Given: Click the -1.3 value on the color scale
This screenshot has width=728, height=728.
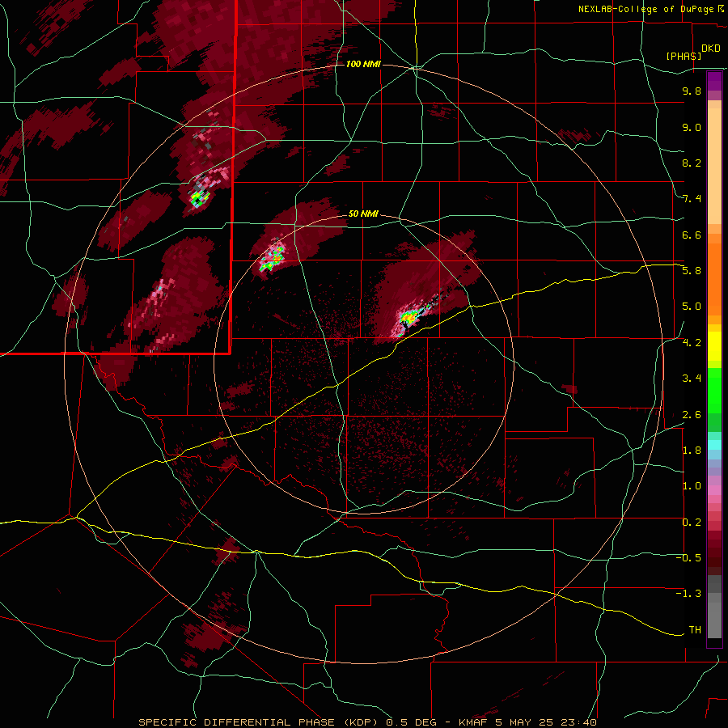Looking at the screenshot, I should (x=689, y=594).
